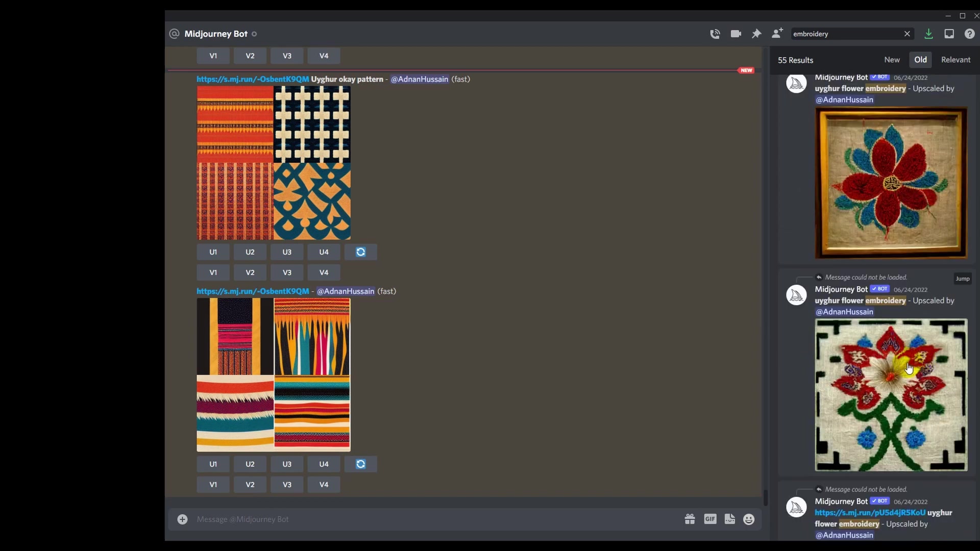Click V1 at the top of the chat

tap(213, 56)
